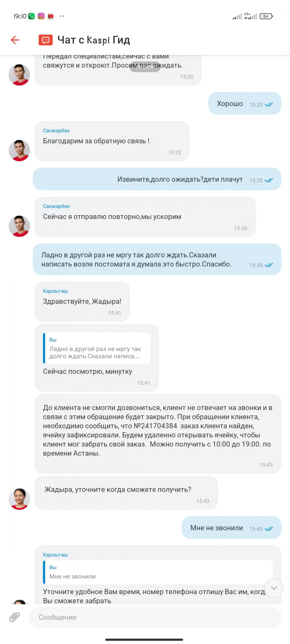Tap the 'Мне не звонили' sent bubble
290x644 pixels.
(x=231, y=527)
